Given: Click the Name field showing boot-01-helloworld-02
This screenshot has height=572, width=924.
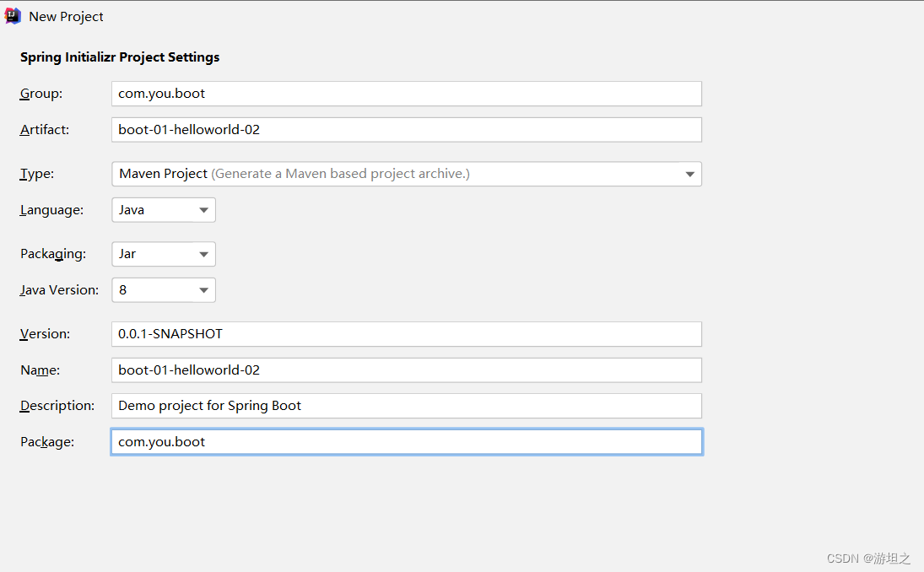Looking at the screenshot, I should coord(405,370).
